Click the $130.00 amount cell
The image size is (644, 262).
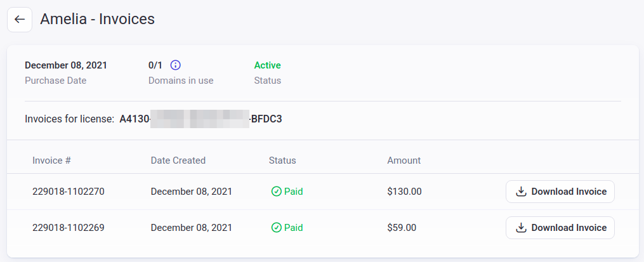click(404, 192)
